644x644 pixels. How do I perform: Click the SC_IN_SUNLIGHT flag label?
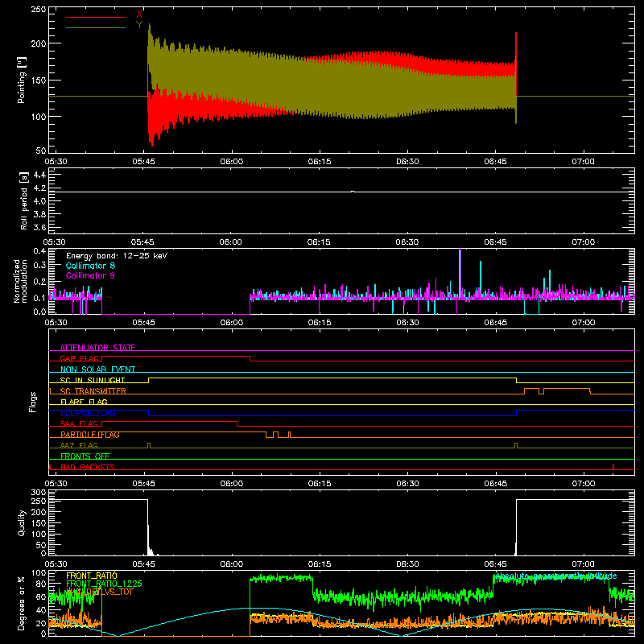click(x=93, y=380)
